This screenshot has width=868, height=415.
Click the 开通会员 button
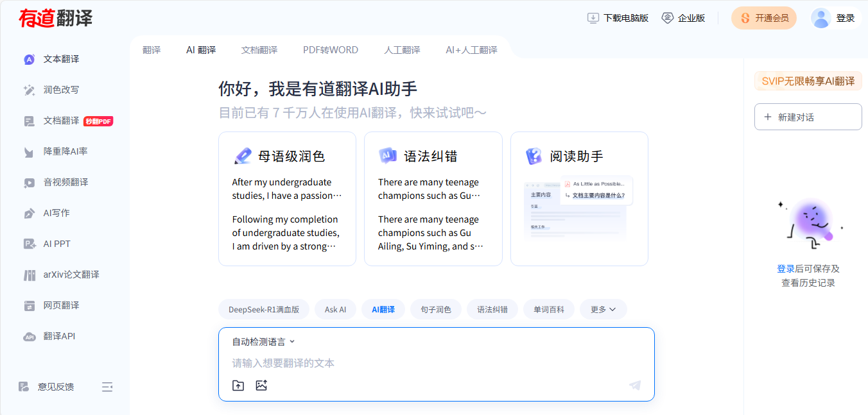tap(764, 18)
